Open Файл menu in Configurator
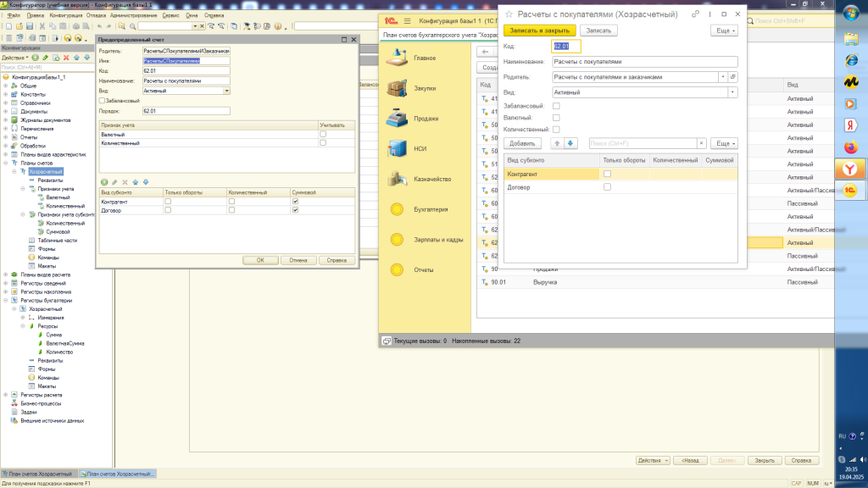 coord(14,15)
